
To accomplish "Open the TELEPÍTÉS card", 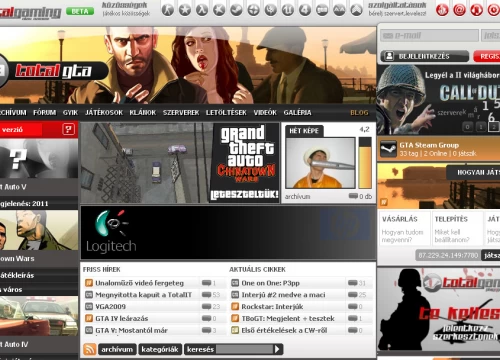I will pyautogui.click(x=457, y=229).
